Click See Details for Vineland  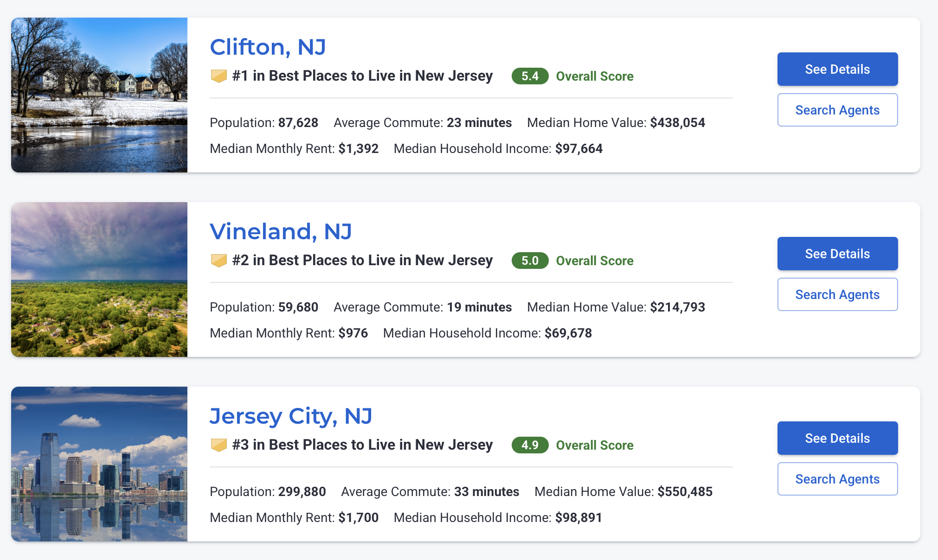tap(837, 254)
